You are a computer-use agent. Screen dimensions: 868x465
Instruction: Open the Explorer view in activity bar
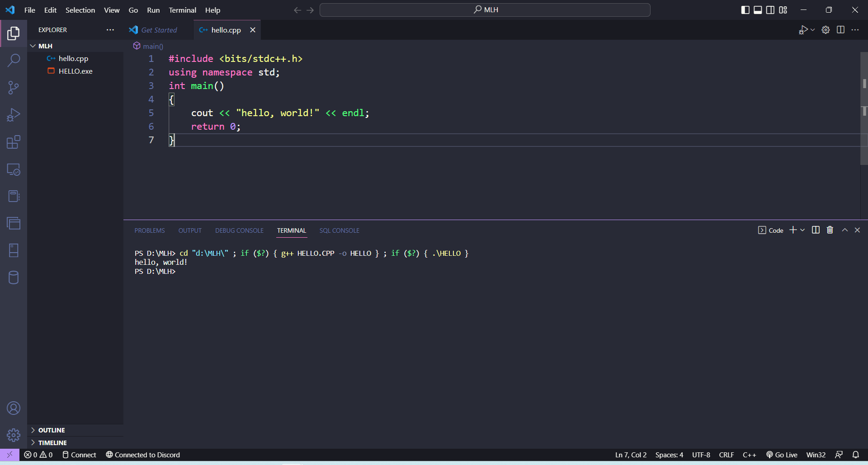click(x=14, y=33)
